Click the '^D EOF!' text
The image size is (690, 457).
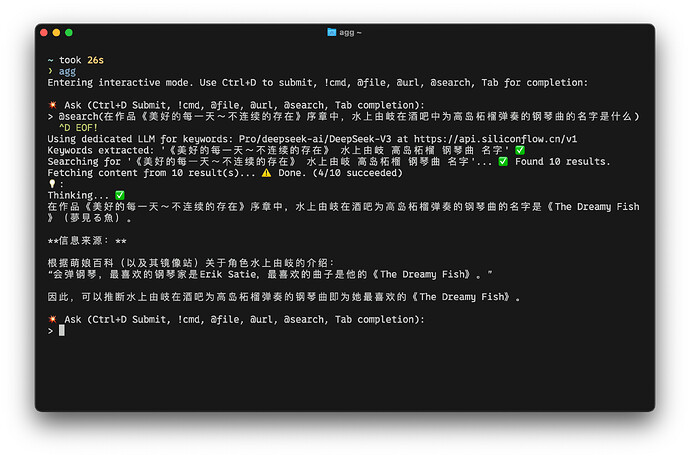click(78, 128)
